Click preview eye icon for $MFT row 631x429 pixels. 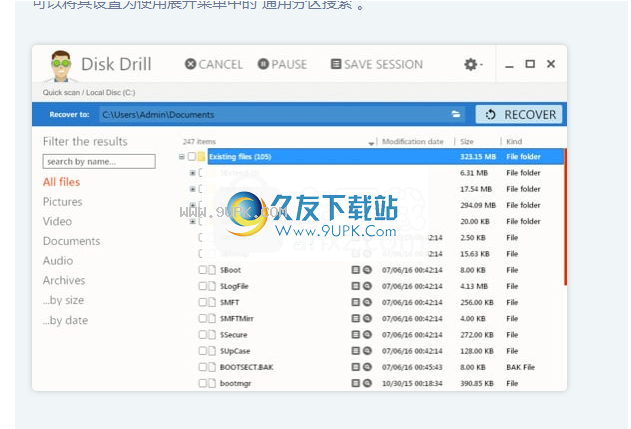(367, 302)
